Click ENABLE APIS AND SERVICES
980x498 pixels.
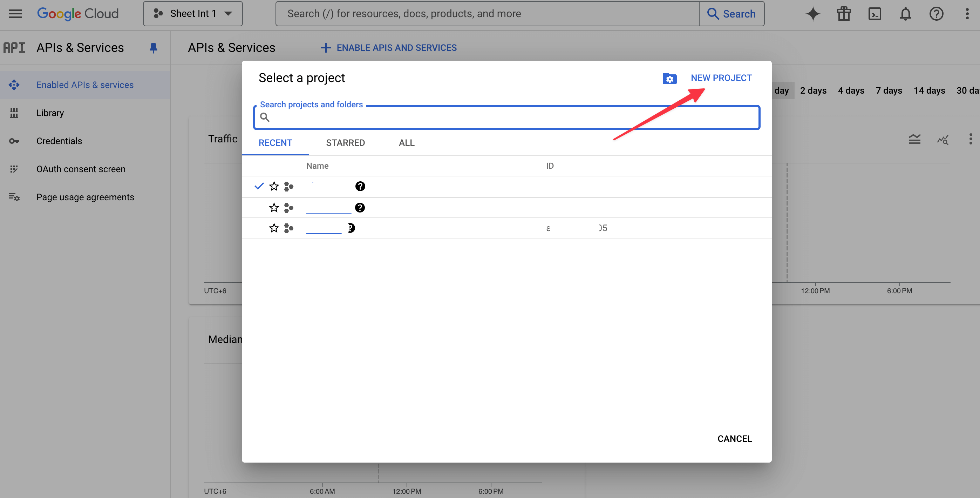(x=389, y=48)
